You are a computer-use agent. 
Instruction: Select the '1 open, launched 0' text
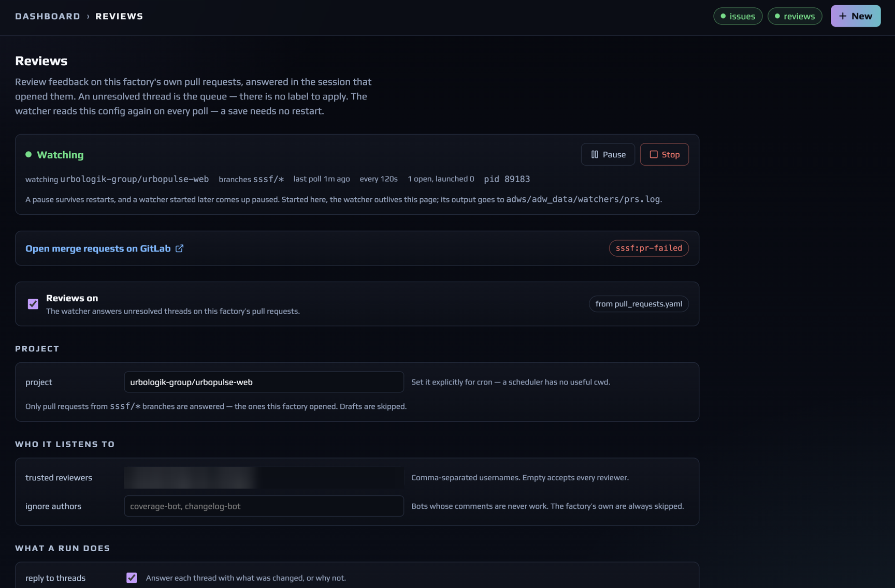(441, 179)
